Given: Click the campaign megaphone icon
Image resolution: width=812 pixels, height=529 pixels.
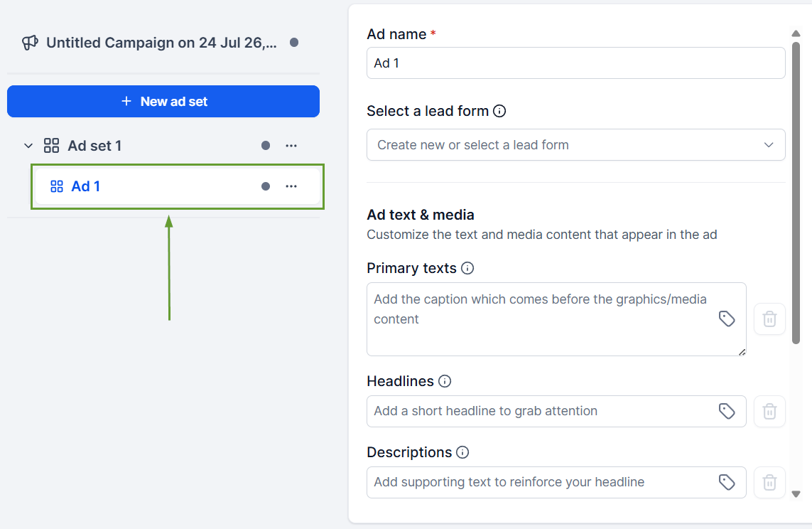Looking at the screenshot, I should [x=30, y=43].
